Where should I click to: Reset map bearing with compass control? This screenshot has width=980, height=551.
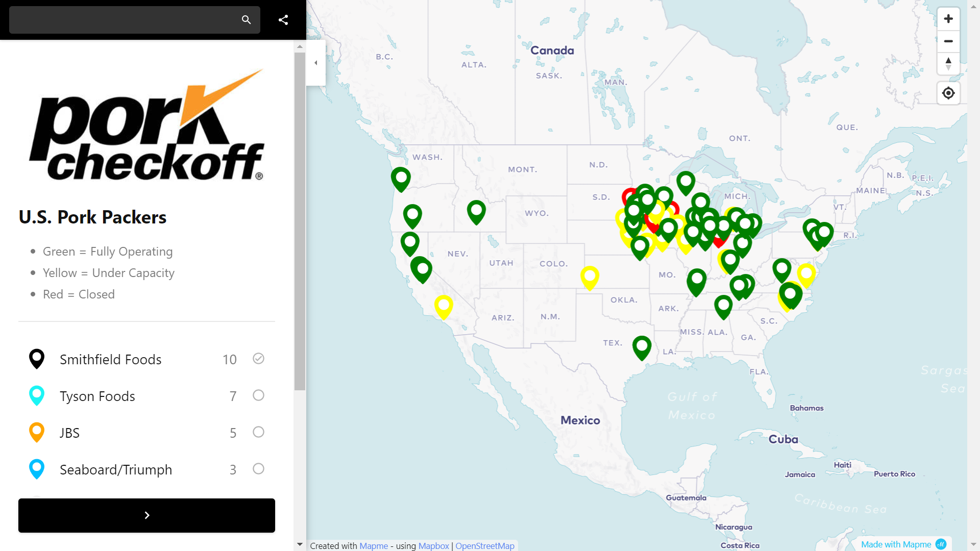tap(948, 64)
